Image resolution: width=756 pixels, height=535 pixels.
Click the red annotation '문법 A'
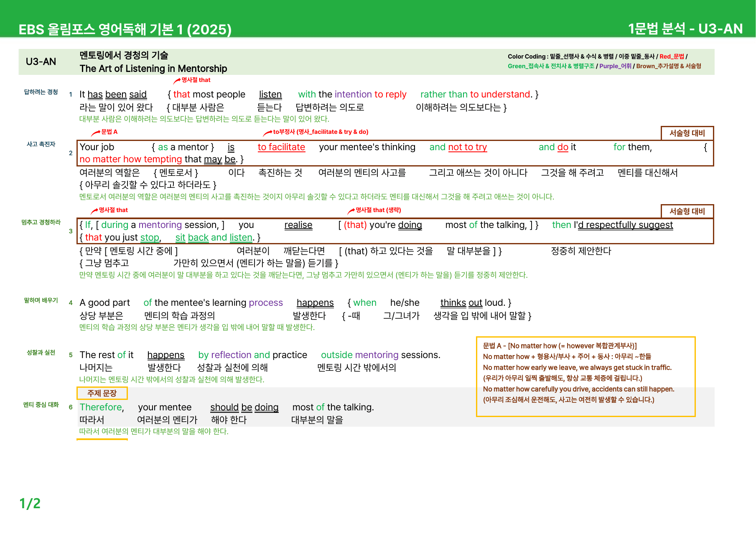point(109,132)
